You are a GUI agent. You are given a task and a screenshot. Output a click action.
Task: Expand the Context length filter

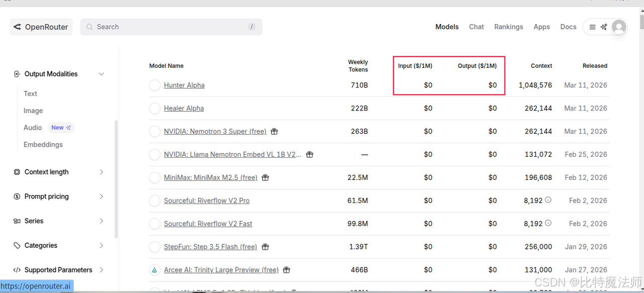point(59,172)
